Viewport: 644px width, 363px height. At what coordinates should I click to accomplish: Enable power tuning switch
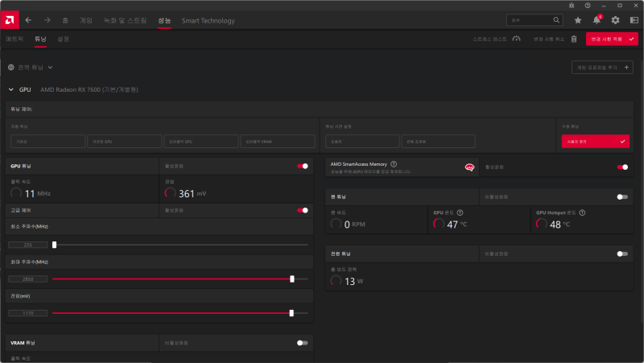tap(622, 254)
